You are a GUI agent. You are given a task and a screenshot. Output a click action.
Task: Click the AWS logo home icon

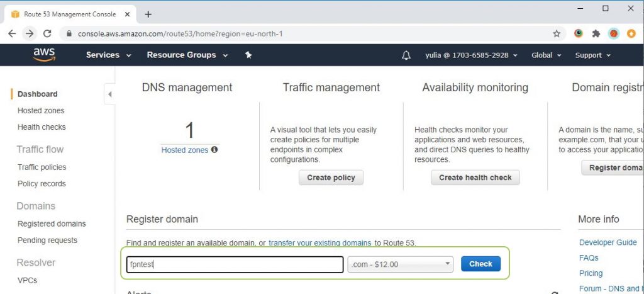(x=45, y=55)
